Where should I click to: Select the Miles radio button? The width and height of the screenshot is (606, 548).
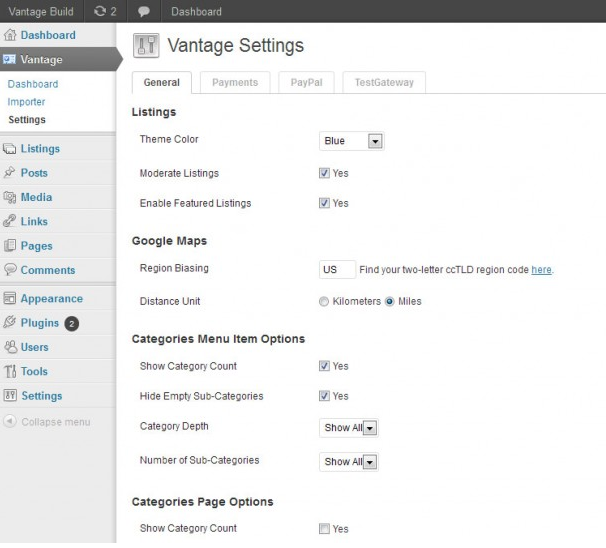[x=390, y=301]
